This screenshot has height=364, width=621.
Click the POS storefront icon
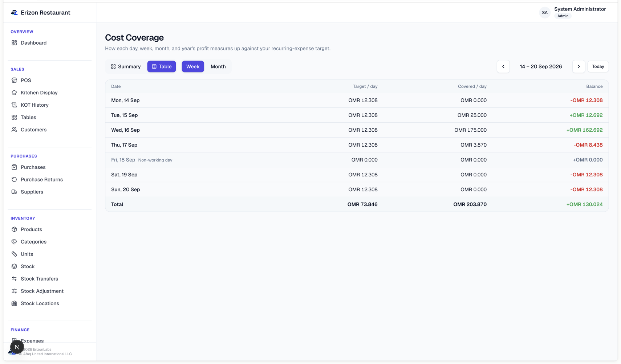pyautogui.click(x=14, y=80)
